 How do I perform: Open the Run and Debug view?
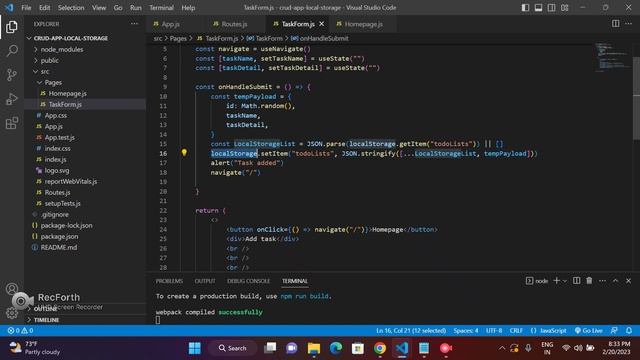pos(12,99)
